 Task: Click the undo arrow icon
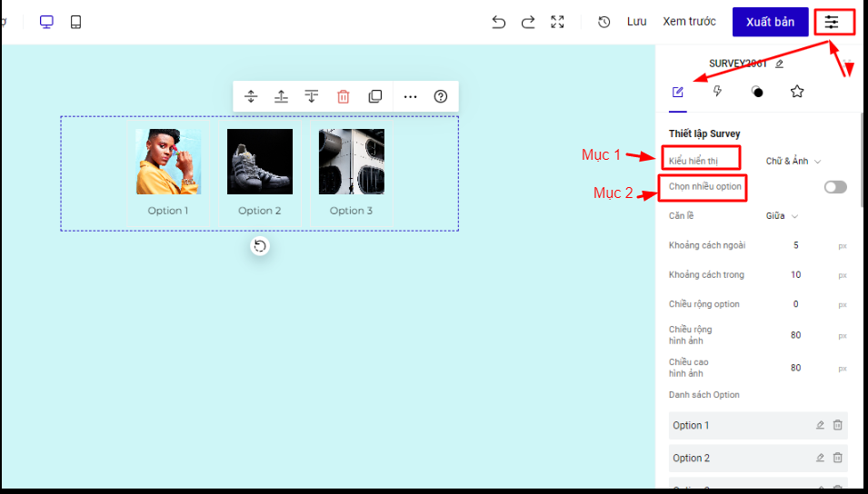coord(498,22)
